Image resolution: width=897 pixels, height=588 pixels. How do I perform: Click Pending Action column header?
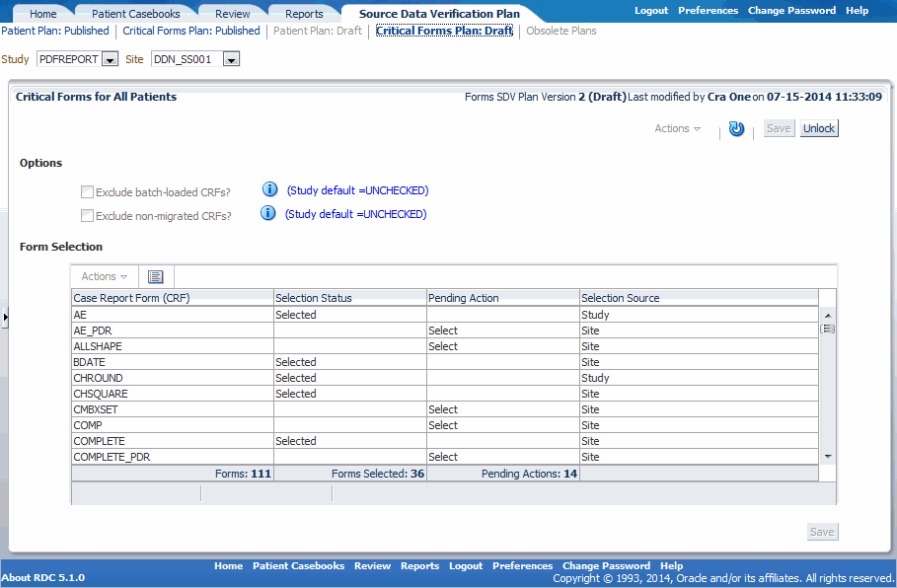click(x=503, y=298)
